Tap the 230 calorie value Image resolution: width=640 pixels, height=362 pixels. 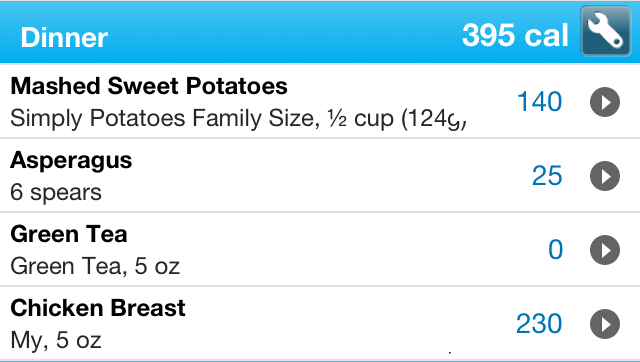click(539, 324)
